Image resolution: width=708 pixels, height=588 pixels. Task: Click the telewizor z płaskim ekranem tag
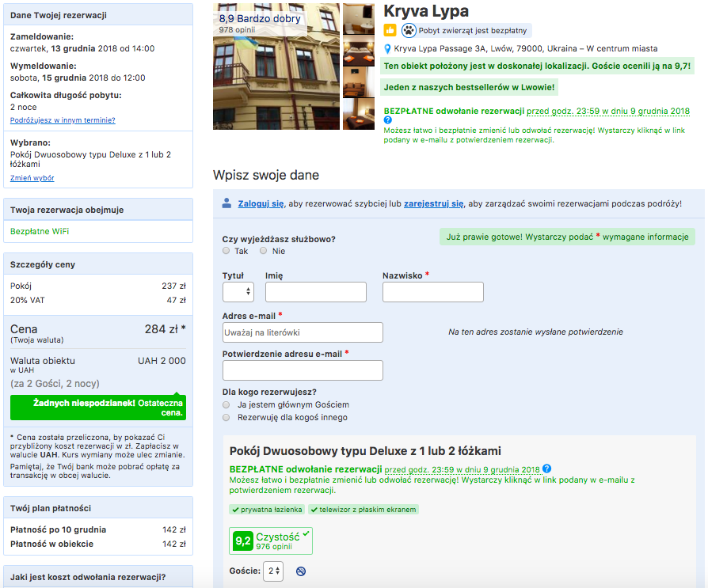point(364,510)
